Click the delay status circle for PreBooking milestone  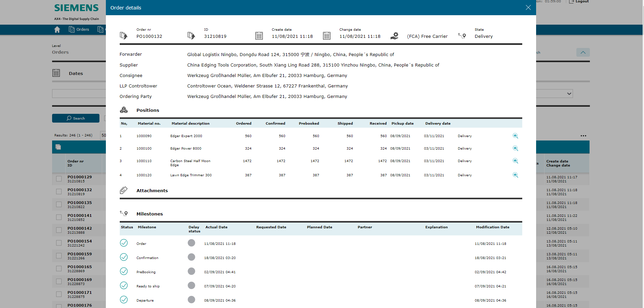(191, 271)
